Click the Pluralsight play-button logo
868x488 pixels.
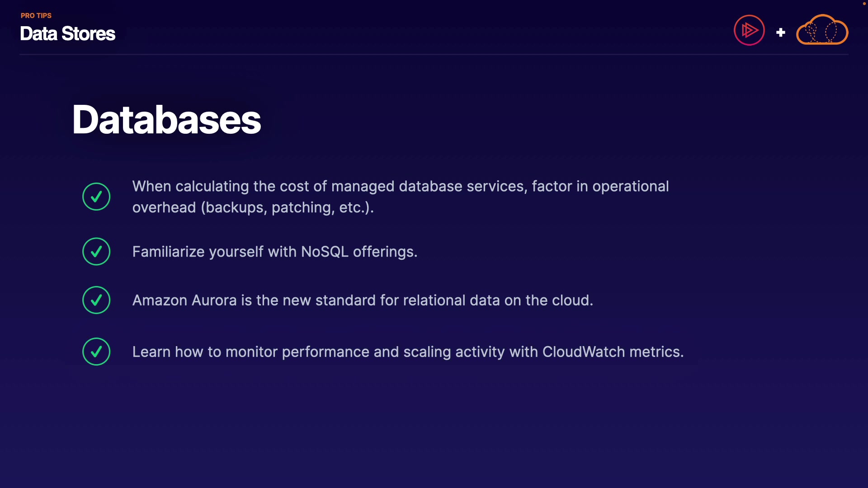tap(749, 30)
